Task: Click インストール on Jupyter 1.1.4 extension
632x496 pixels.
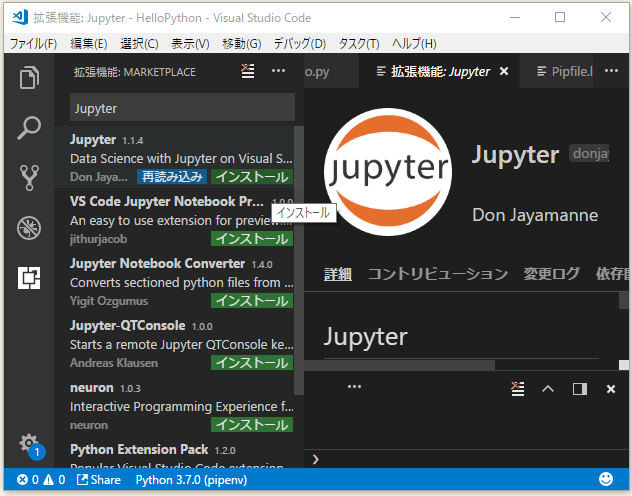Action: point(252,177)
